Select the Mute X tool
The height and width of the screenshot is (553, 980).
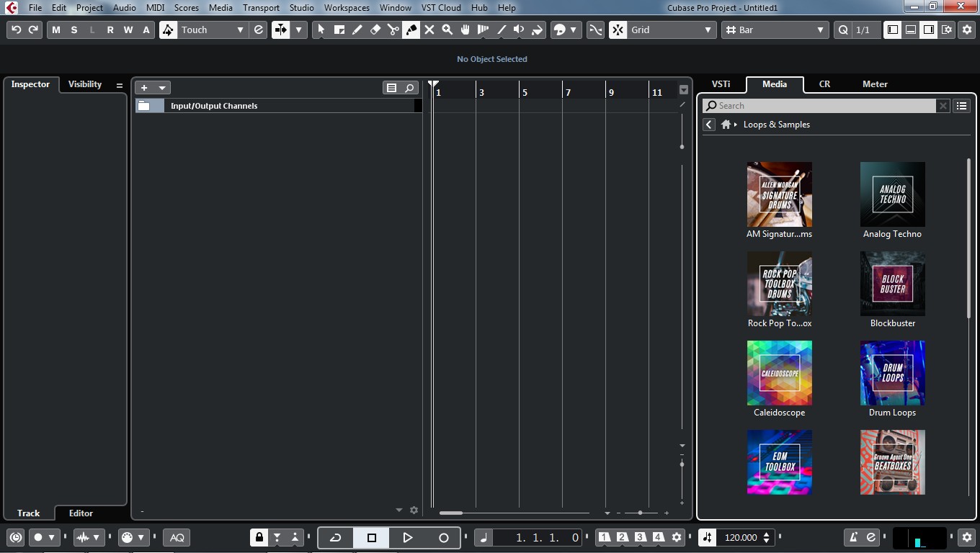click(429, 30)
